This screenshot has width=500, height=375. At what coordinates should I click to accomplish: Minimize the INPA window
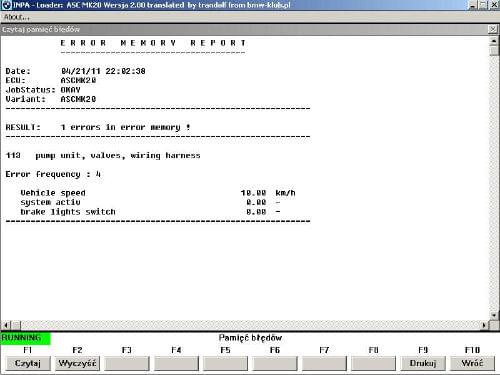[x=473, y=5]
